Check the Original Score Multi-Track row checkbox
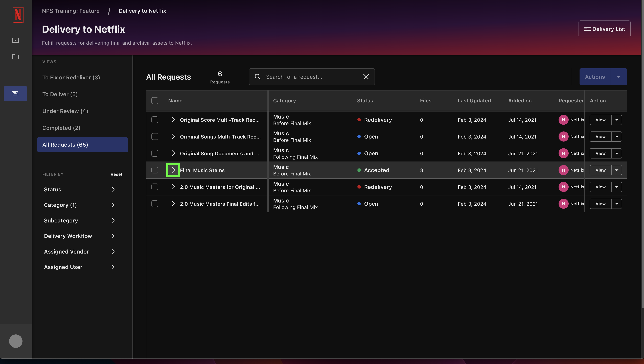Viewport: 644px width, 364px height. click(155, 120)
